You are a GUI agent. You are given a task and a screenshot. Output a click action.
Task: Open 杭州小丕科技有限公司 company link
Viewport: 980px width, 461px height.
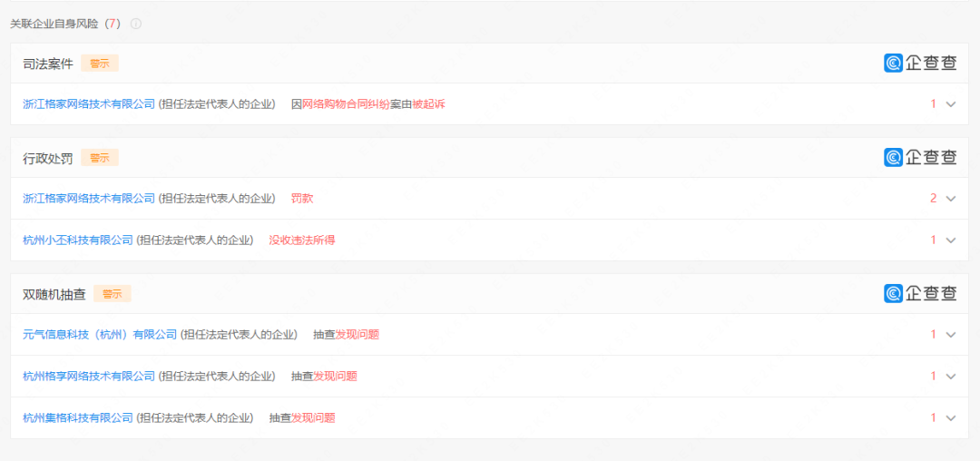pyautogui.click(x=78, y=240)
